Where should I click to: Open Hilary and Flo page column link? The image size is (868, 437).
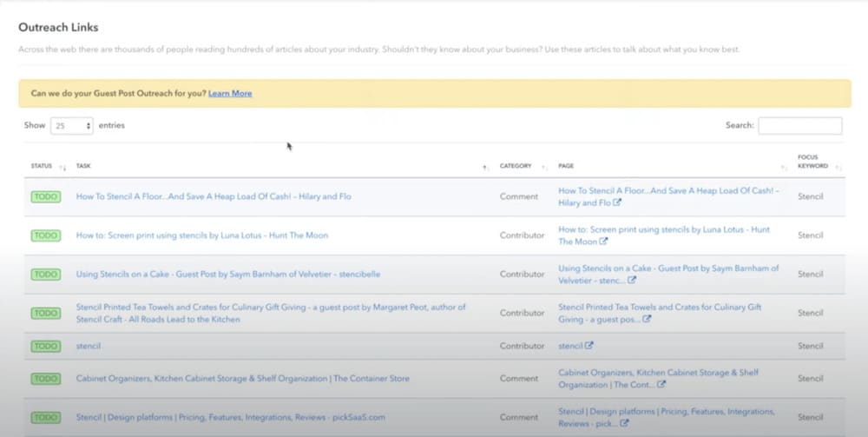[668, 196]
